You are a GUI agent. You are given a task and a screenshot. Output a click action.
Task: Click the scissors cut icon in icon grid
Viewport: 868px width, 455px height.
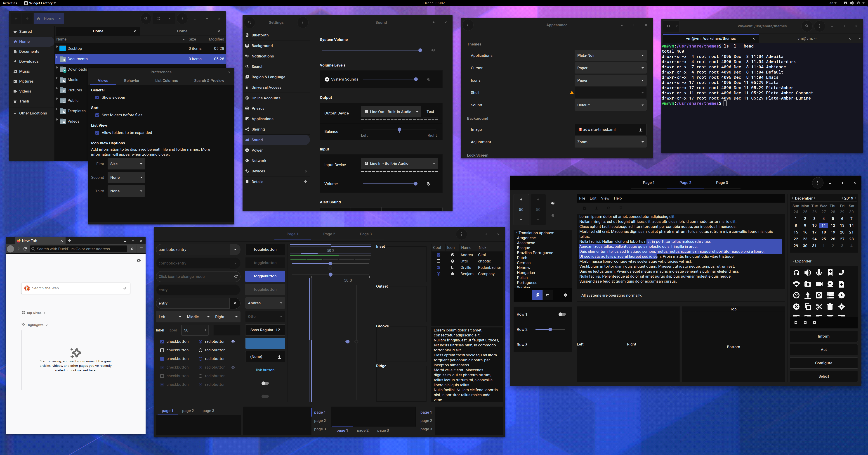tap(819, 307)
